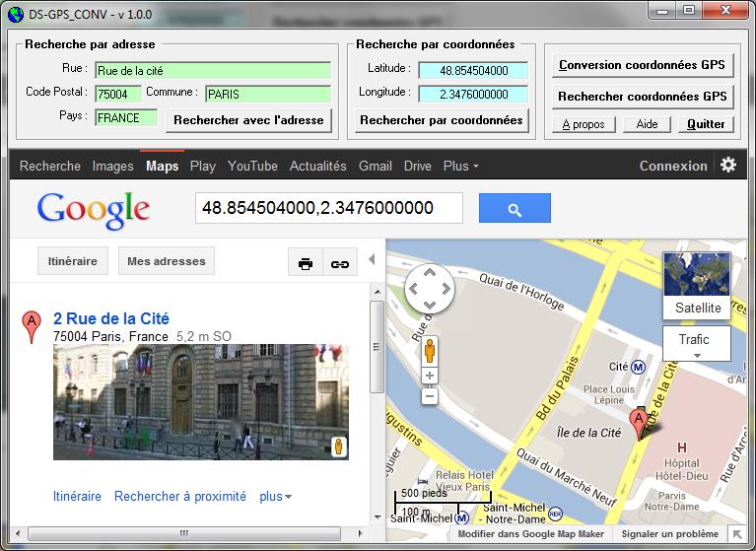Zoom in with the map plus button
This screenshot has height=551, width=756.
pos(430,376)
